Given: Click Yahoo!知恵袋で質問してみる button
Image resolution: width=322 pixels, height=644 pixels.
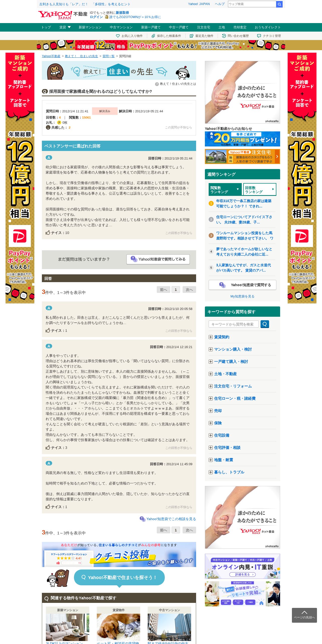Looking at the screenshot, I should point(158,259).
